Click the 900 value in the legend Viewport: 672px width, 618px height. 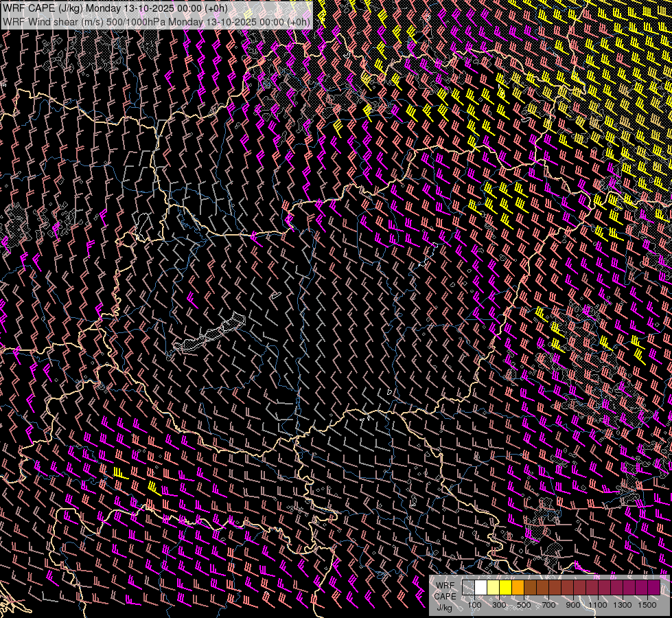(x=573, y=605)
